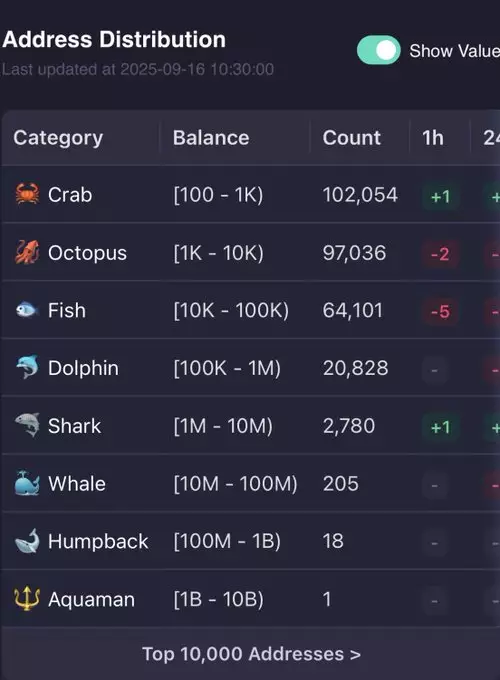Click the Crab category icon

click(x=27, y=193)
